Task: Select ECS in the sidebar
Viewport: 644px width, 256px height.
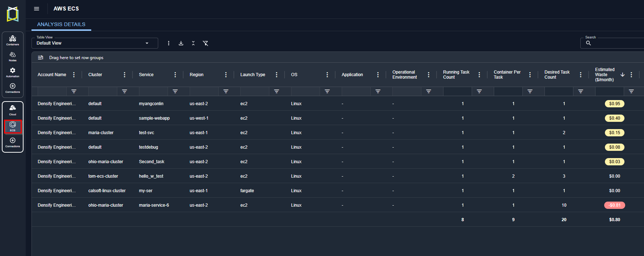Action: 13,127
